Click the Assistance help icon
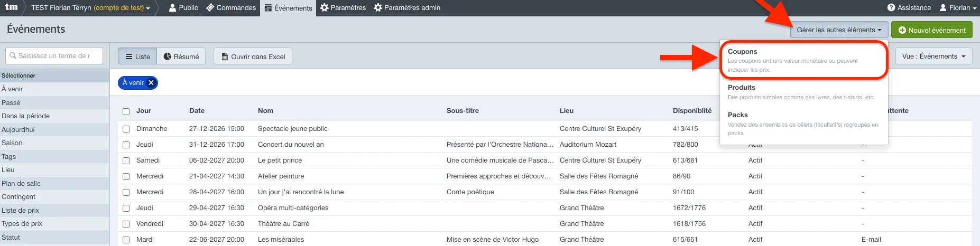Viewport: 980px width, 246px height. click(891, 8)
